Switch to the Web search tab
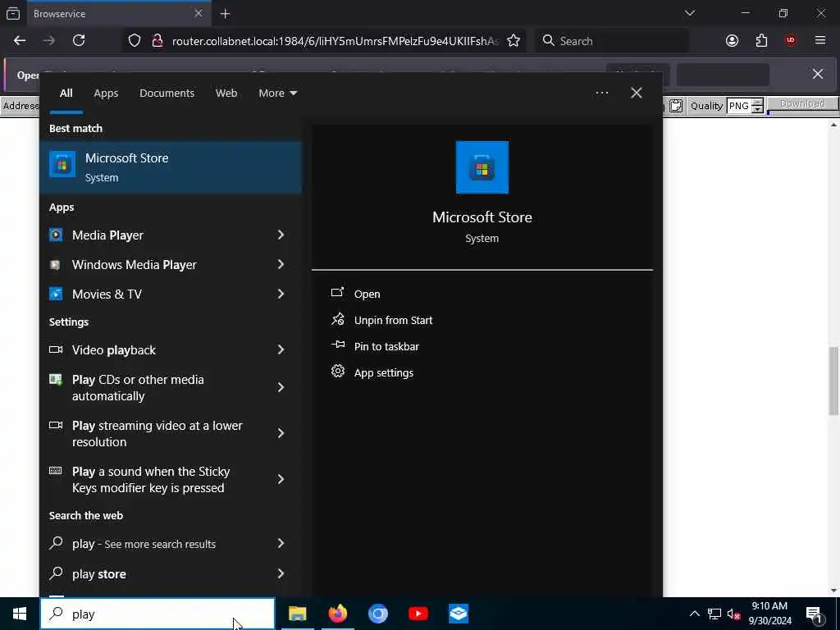The width and height of the screenshot is (840, 630). (x=226, y=93)
